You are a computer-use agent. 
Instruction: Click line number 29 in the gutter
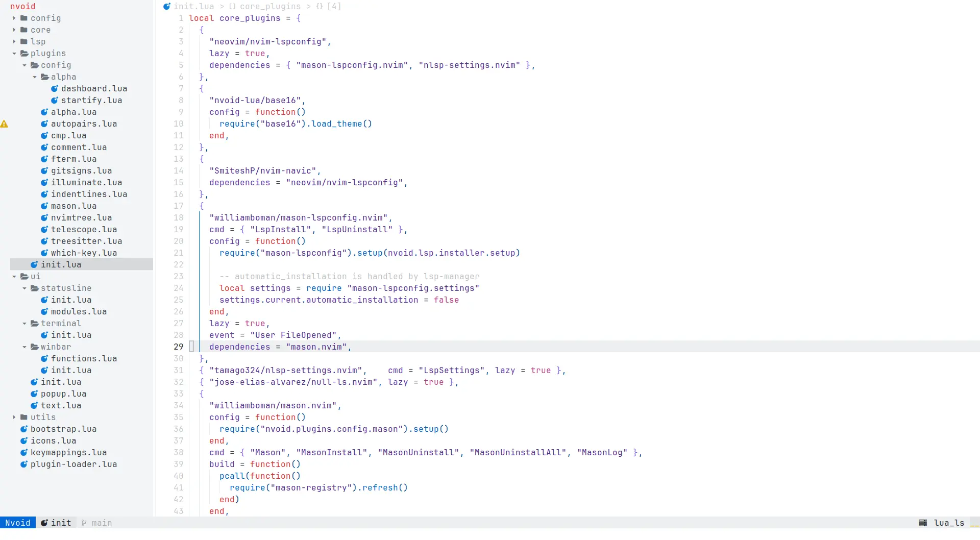click(179, 347)
